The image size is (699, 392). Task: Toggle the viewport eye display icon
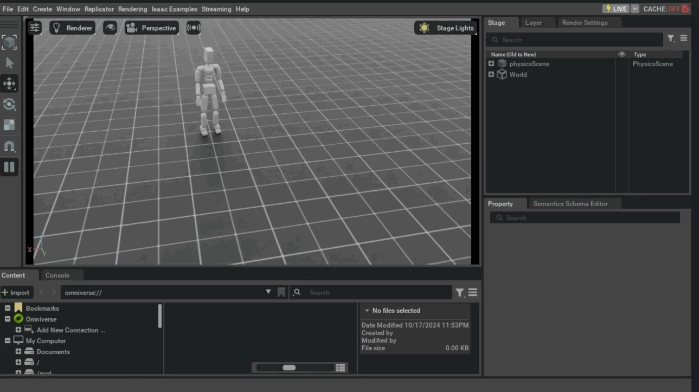coord(110,28)
